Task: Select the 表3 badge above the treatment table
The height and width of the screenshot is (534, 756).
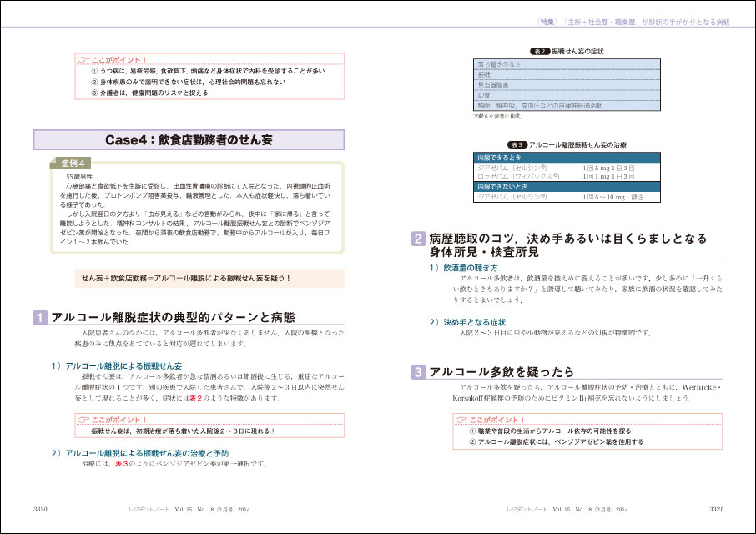Action: click(x=517, y=144)
